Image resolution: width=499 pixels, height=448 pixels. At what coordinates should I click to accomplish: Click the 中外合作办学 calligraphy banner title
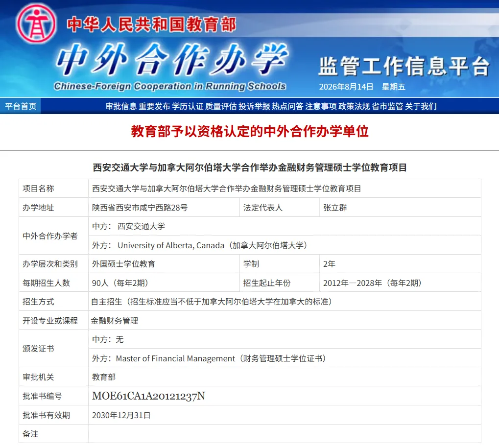172,60
